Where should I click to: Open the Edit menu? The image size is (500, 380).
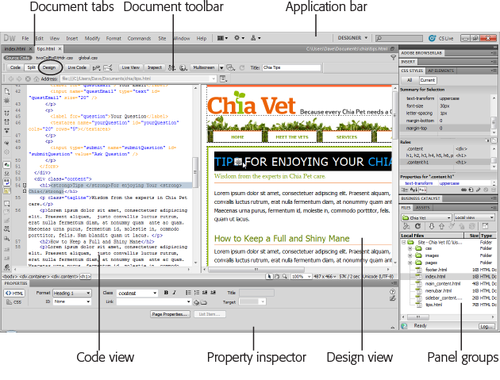pyautogui.click(x=39, y=38)
